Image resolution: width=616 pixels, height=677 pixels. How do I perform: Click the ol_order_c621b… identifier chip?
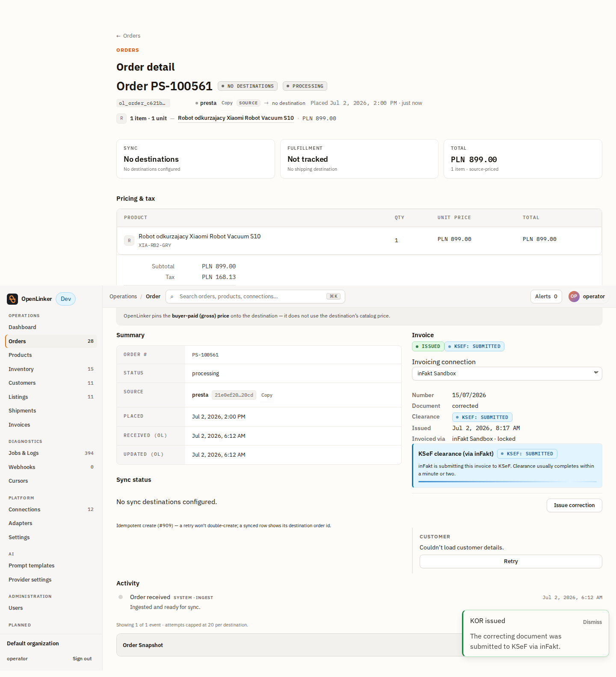tap(143, 103)
